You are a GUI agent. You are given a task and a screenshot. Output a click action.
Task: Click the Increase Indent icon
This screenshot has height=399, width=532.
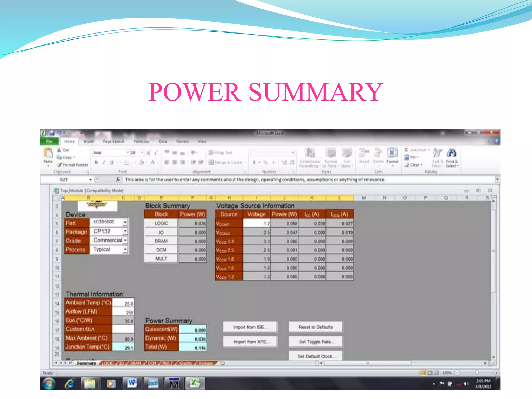[x=201, y=162]
